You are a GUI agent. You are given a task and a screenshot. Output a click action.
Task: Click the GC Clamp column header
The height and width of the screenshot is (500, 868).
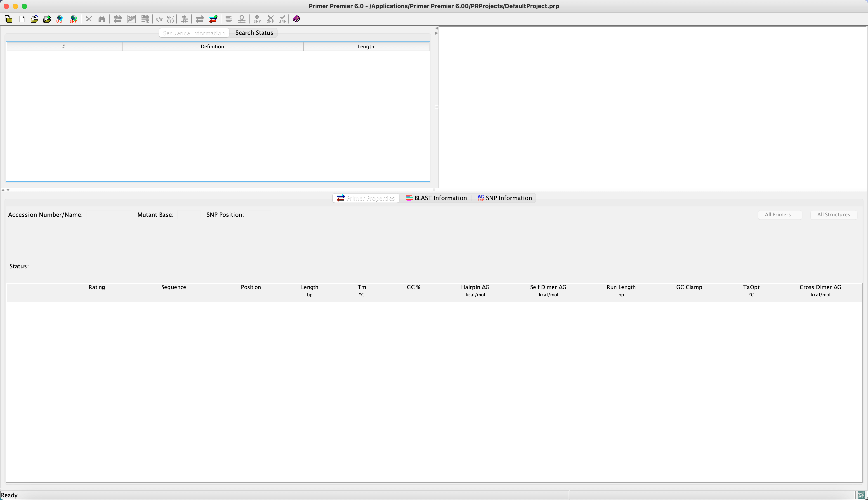point(689,287)
